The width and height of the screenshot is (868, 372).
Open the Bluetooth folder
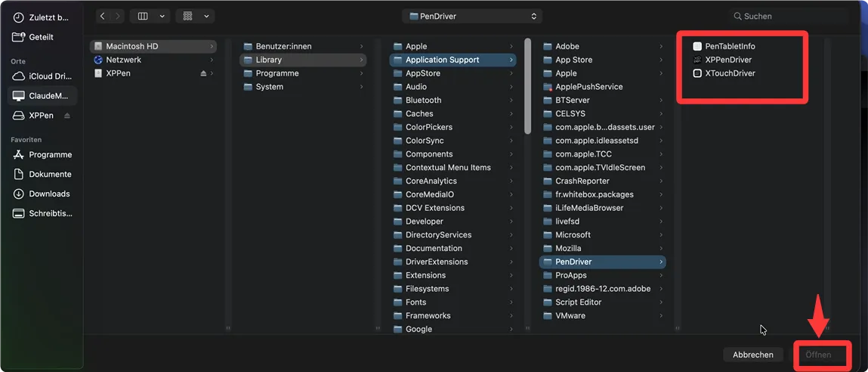453,100
